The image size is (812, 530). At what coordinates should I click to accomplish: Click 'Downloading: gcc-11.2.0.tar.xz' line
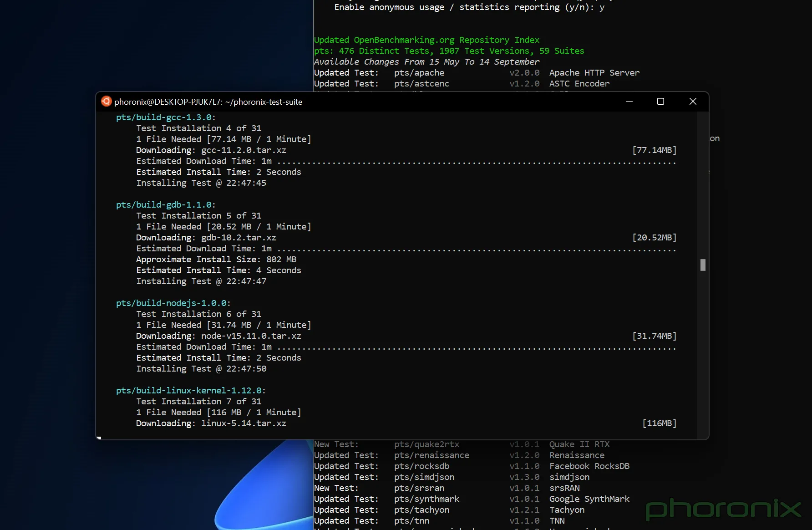coord(211,150)
